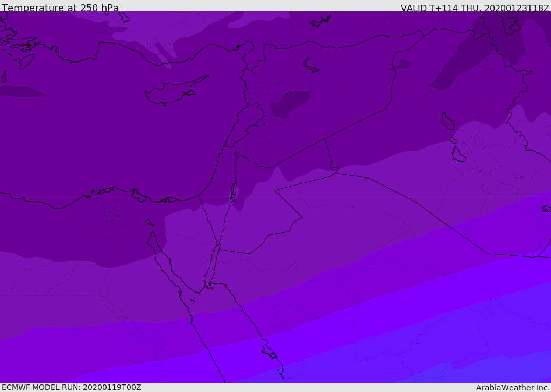This screenshot has height=392, width=551.
Task: Click the 'Temperature at 250 hPa' title
Action: click(x=60, y=8)
